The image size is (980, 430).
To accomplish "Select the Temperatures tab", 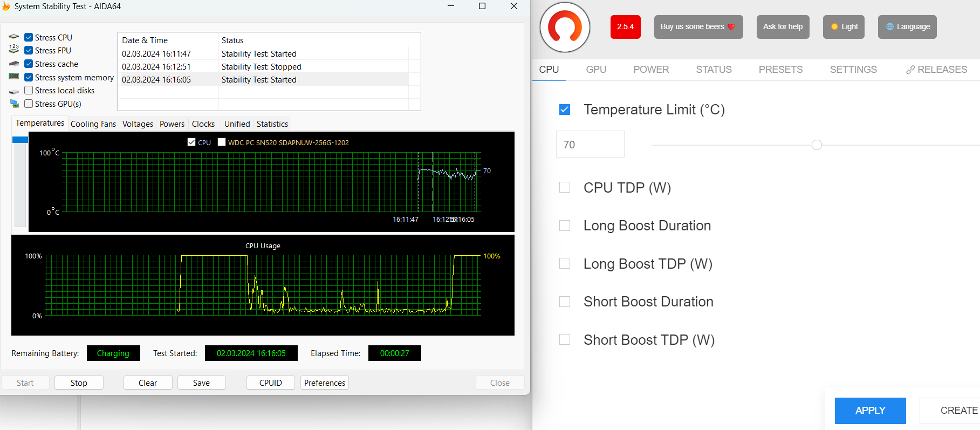I will [x=40, y=123].
